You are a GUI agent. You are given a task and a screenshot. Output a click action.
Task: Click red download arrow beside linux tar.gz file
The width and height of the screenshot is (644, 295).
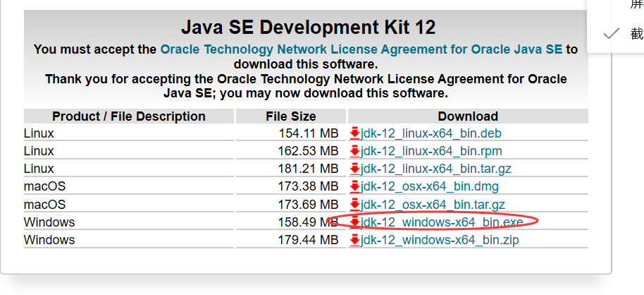click(x=355, y=169)
